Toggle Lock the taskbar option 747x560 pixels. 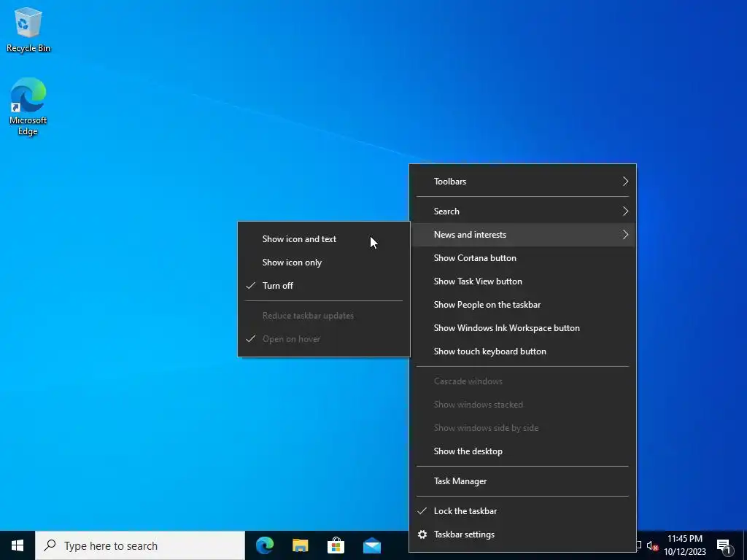click(522, 511)
